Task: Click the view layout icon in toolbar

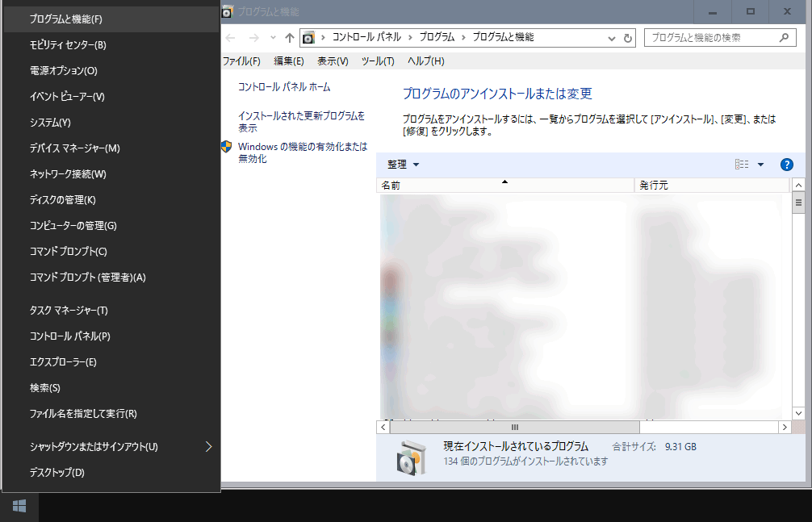Action: coord(742,165)
